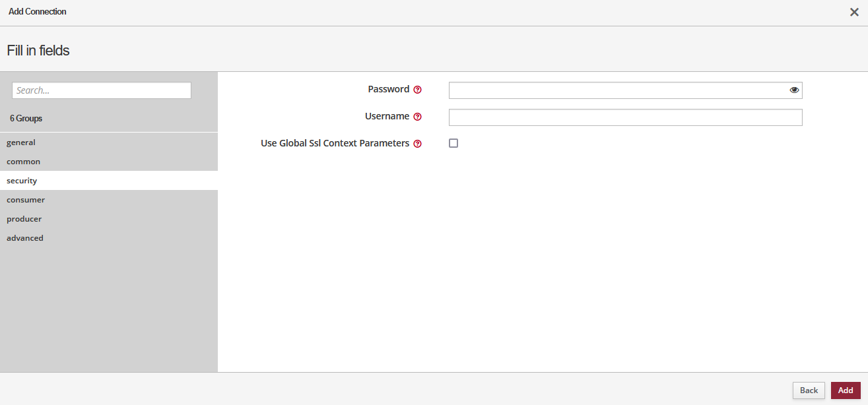Close the Add Connection dialog
The height and width of the screenshot is (405, 868).
854,12
